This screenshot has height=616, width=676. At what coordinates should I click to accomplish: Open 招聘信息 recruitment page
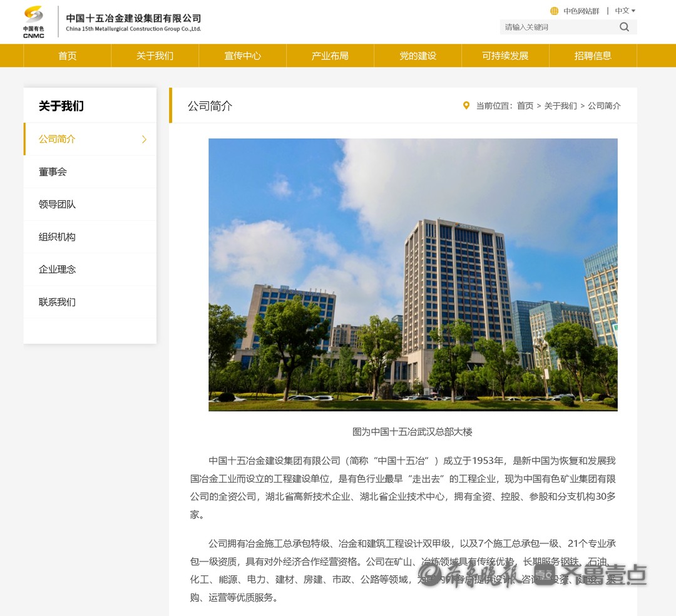593,56
